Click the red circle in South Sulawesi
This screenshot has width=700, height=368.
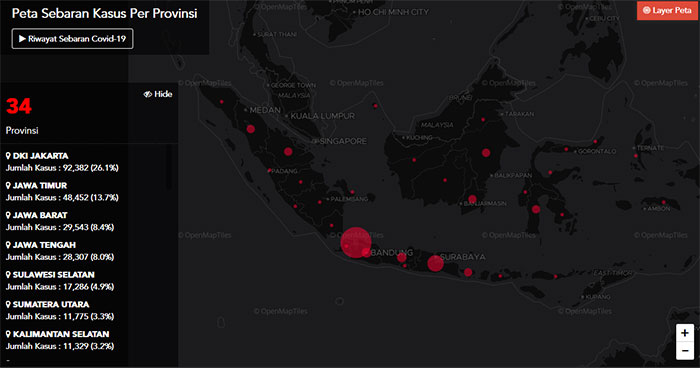click(536, 209)
